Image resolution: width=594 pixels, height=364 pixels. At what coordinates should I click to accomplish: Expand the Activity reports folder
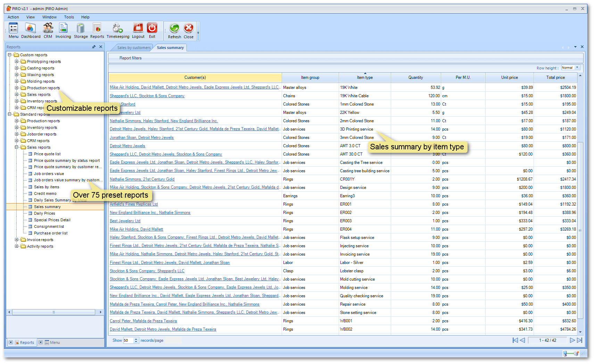pos(17,246)
